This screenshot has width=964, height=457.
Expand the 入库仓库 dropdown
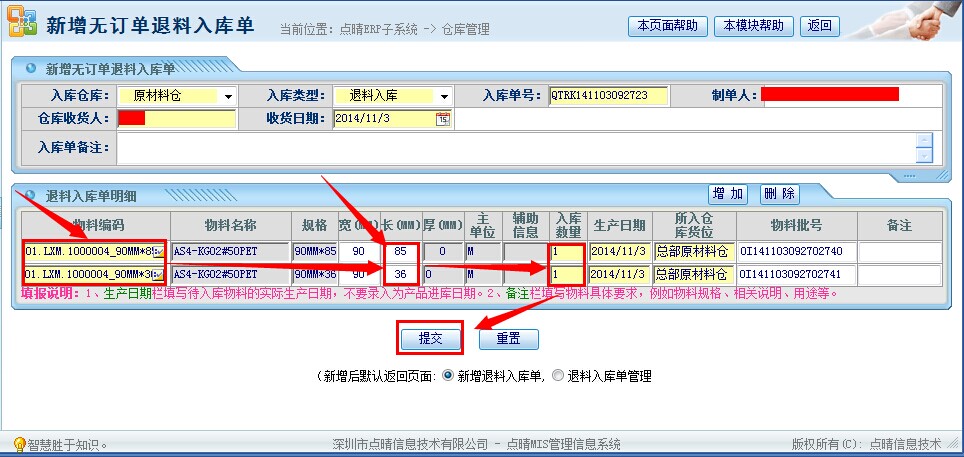click(229, 97)
